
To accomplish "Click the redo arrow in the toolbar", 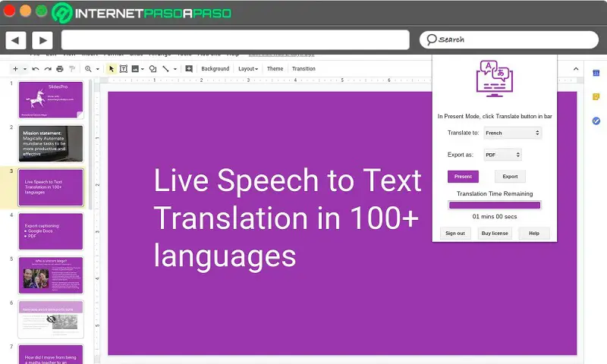I will pyautogui.click(x=48, y=69).
